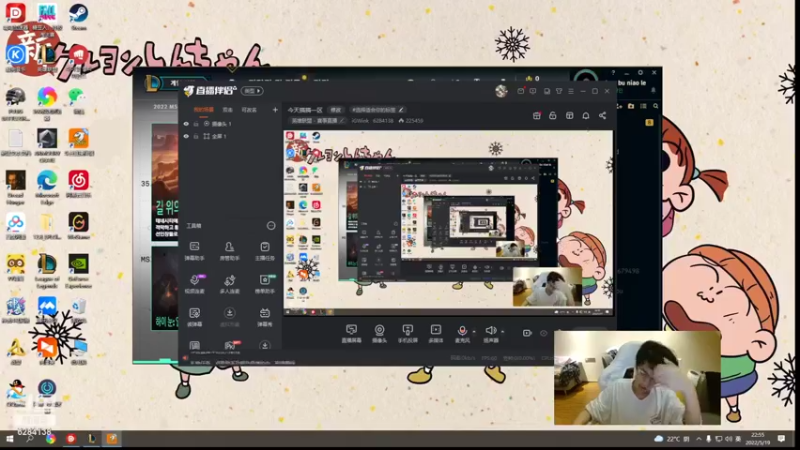The width and height of the screenshot is (800, 450).
Task: Open the notifications bell above the preview
Action: [586, 116]
